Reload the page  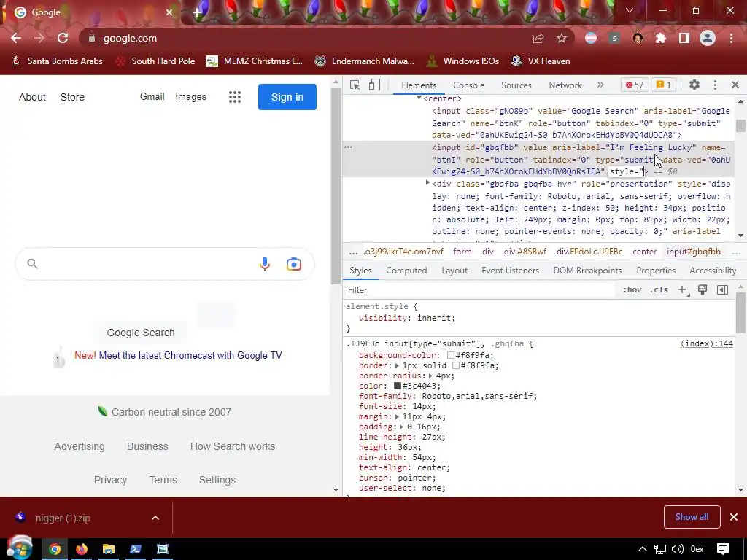[x=63, y=38]
